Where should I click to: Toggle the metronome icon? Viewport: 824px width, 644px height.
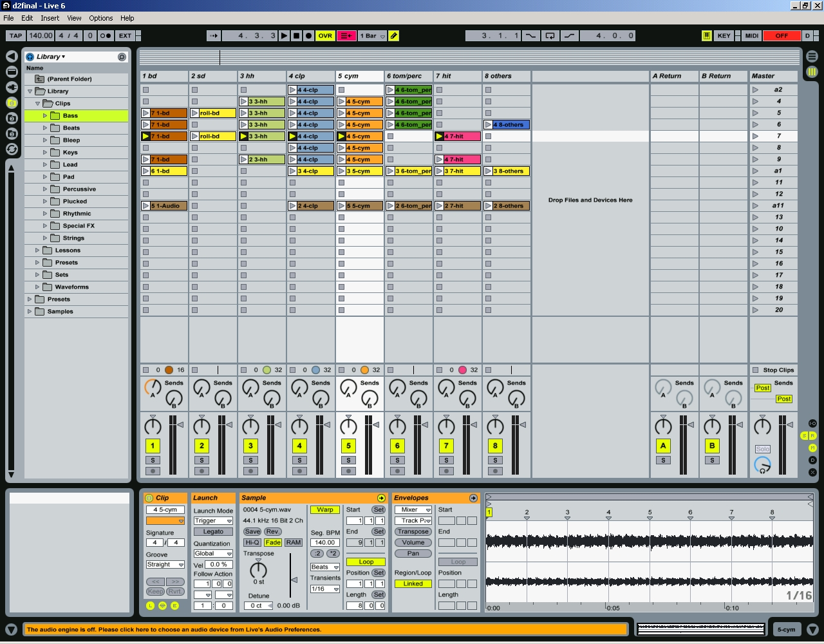(x=106, y=35)
